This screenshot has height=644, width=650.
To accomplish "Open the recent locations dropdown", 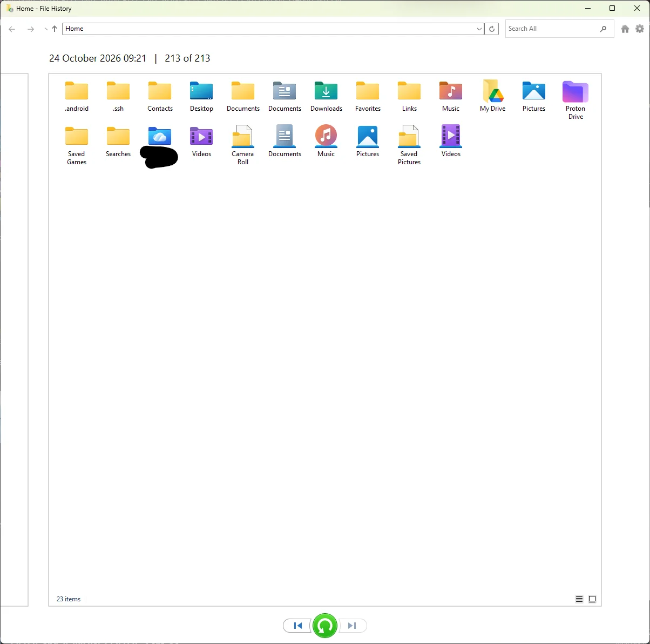I will (46, 29).
